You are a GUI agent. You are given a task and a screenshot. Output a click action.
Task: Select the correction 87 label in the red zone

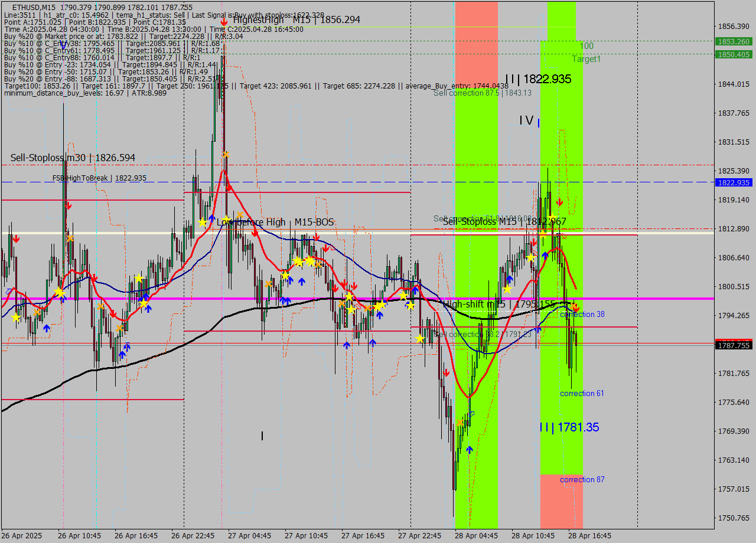point(581,479)
